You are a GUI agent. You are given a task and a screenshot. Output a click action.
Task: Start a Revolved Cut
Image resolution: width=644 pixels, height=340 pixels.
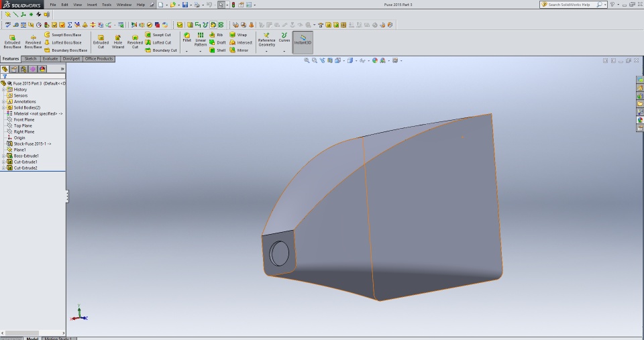(135, 42)
